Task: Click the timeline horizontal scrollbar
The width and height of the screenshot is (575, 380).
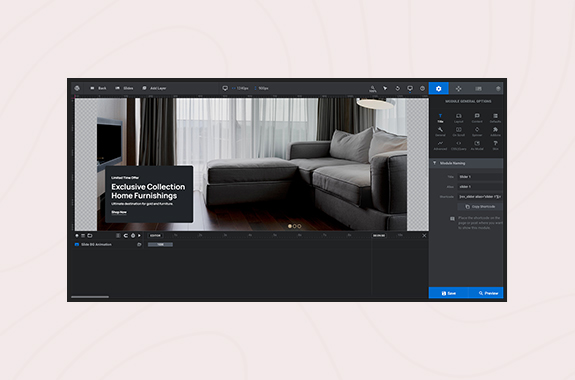Action: (90, 297)
